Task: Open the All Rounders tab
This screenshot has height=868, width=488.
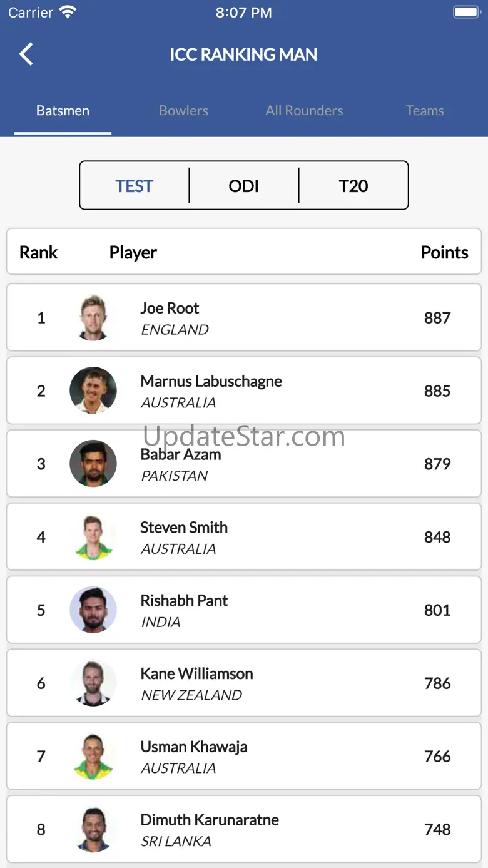Action: pyautogui.click(x=304, y=111)
